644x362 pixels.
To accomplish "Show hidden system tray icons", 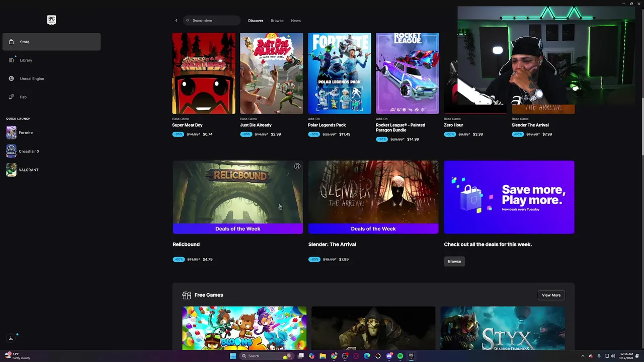I will coord(583,356).
